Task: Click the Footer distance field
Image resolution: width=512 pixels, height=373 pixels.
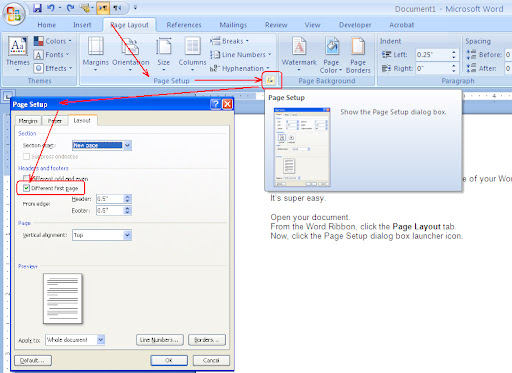Action: (110, 210)
